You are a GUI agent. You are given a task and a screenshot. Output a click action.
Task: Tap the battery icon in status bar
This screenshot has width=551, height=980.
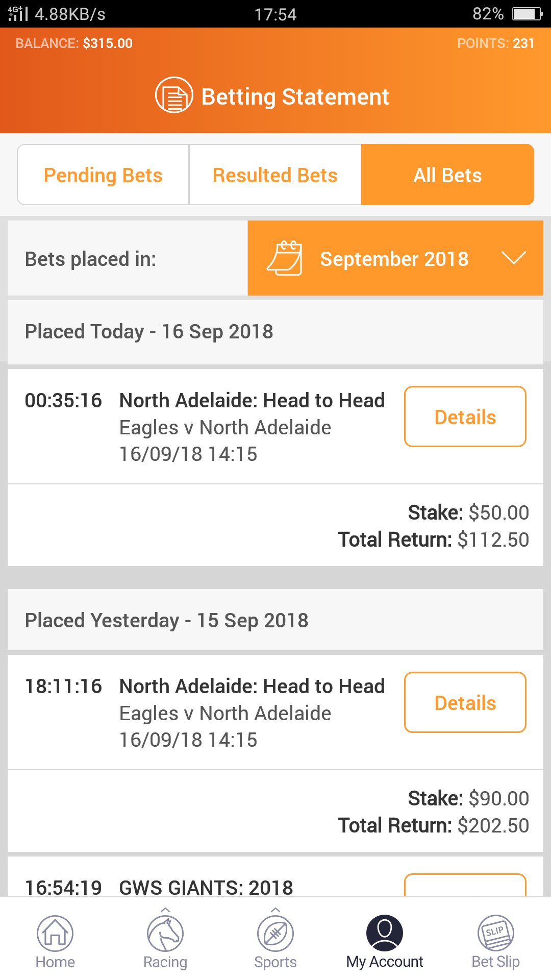527,14
